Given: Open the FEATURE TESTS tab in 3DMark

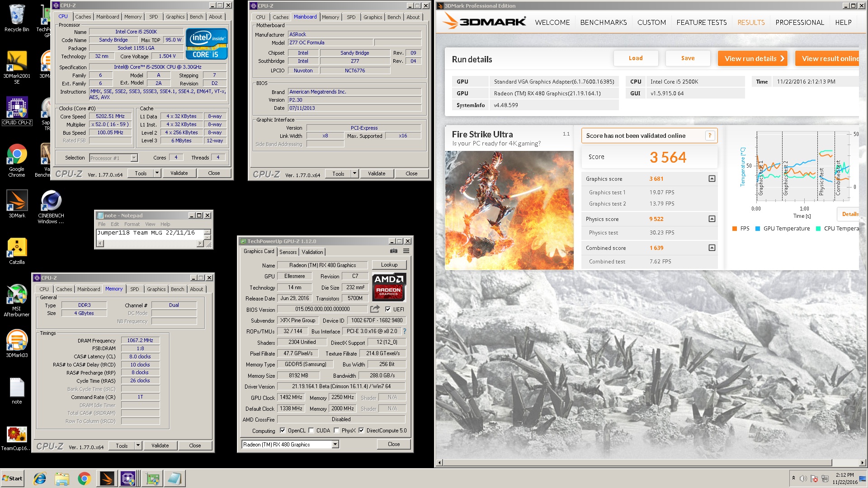Looking at the screenshot, I should [702, 23].
